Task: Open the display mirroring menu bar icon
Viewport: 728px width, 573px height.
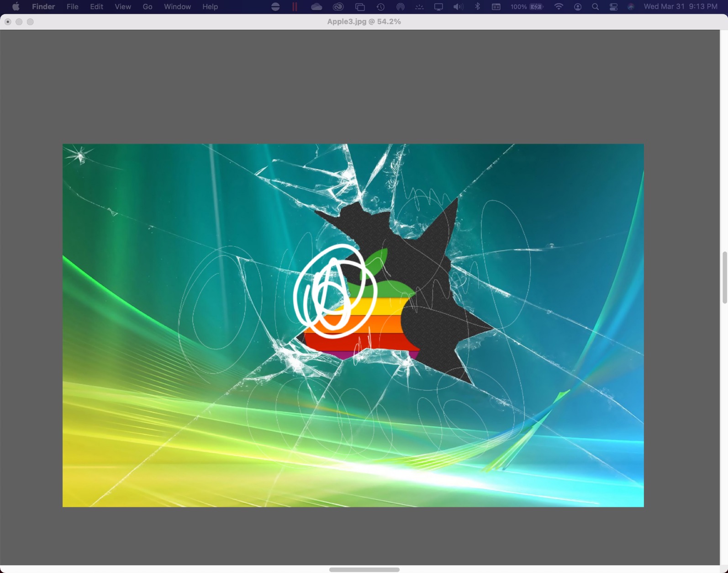Action: [x=438, y=7]
